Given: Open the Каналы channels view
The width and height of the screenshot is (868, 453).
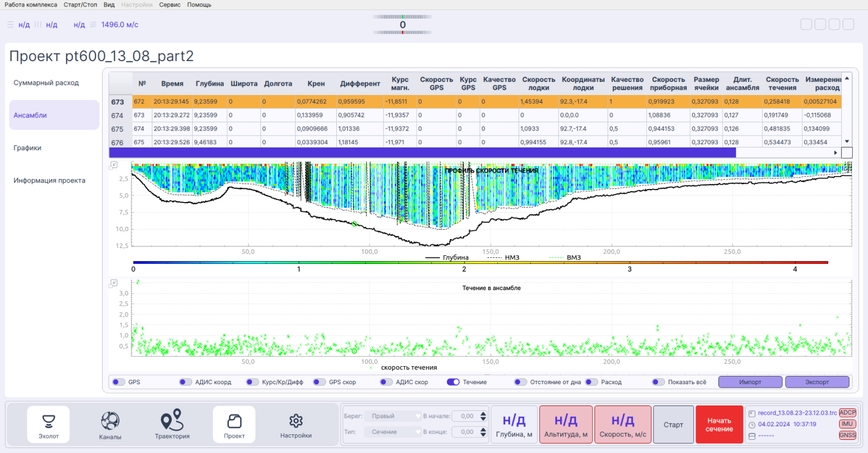Looking at the screenshot, I should coord(110,425).
